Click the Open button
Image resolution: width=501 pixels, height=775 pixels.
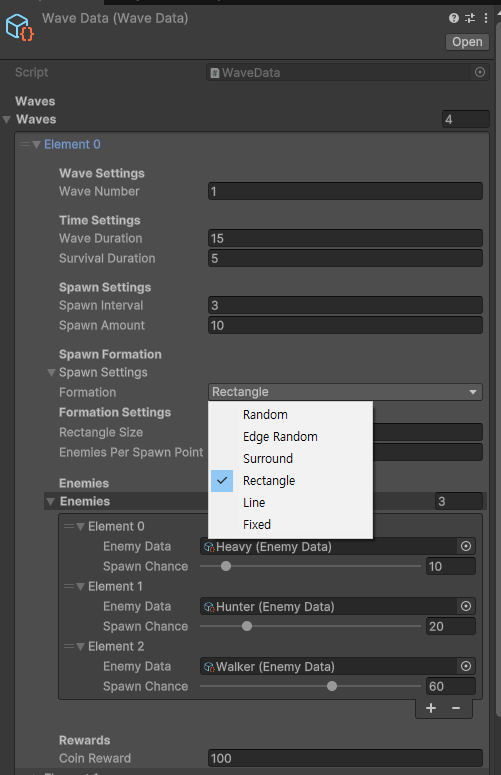(467, 42)
